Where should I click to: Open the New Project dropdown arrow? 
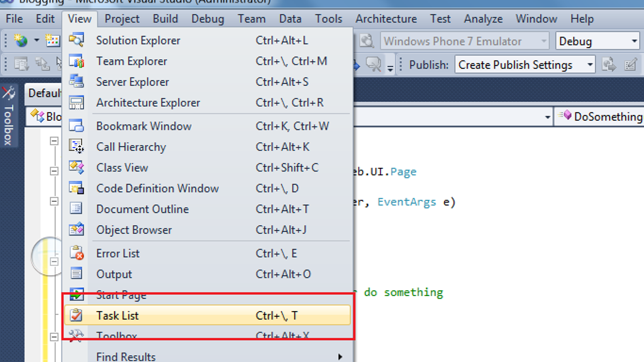coord(36,41)
